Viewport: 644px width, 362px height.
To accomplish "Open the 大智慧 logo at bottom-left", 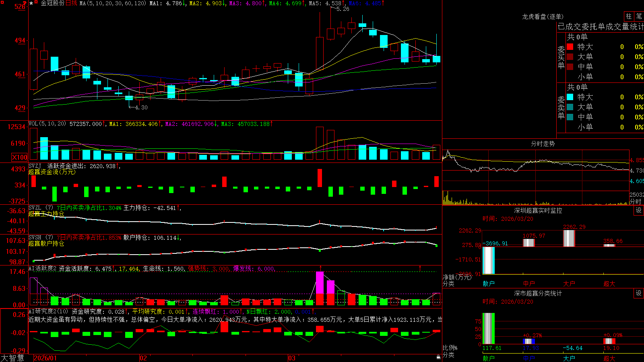I will pos(12,358).
